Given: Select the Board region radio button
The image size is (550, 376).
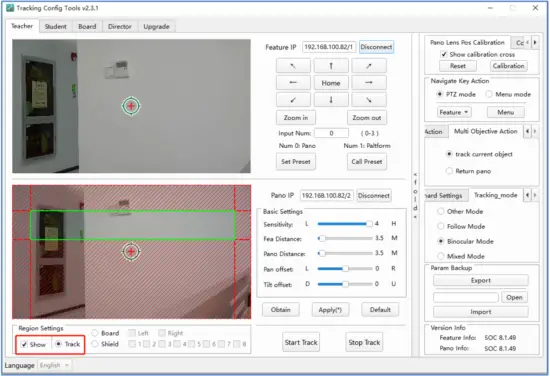Looking at the screenshot, I should [94, 333].
